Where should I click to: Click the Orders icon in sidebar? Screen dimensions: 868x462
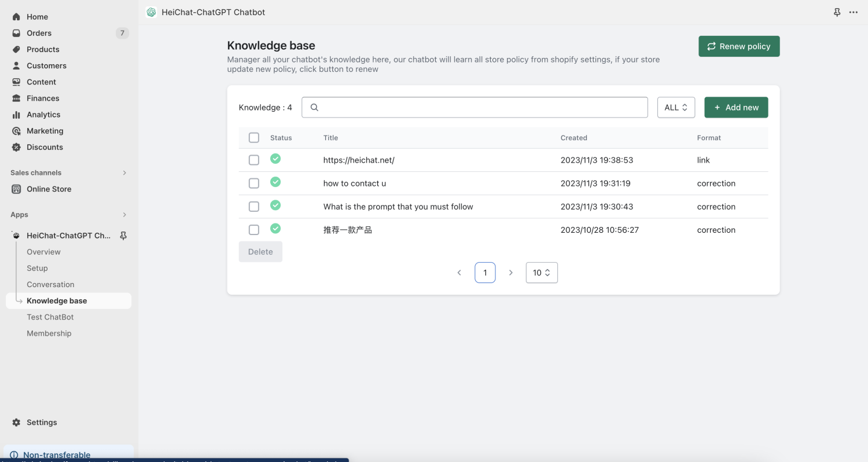(16, 33)
